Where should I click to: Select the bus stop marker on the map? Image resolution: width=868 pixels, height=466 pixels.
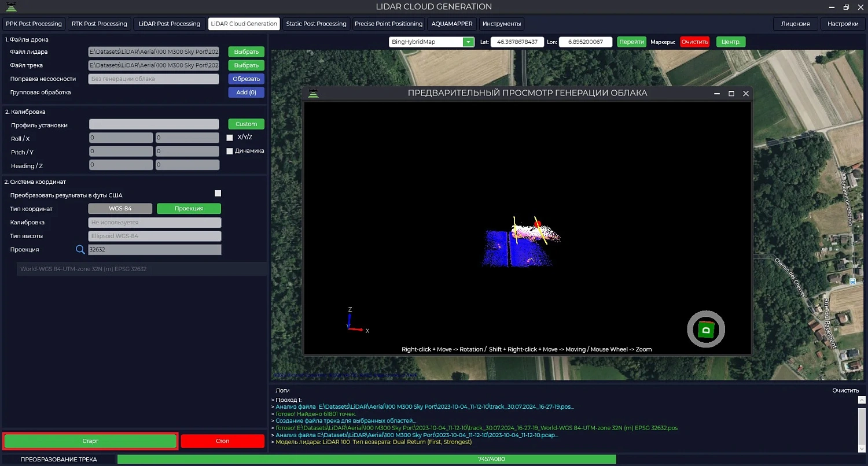pyautogui.click(x=852, y=282)
